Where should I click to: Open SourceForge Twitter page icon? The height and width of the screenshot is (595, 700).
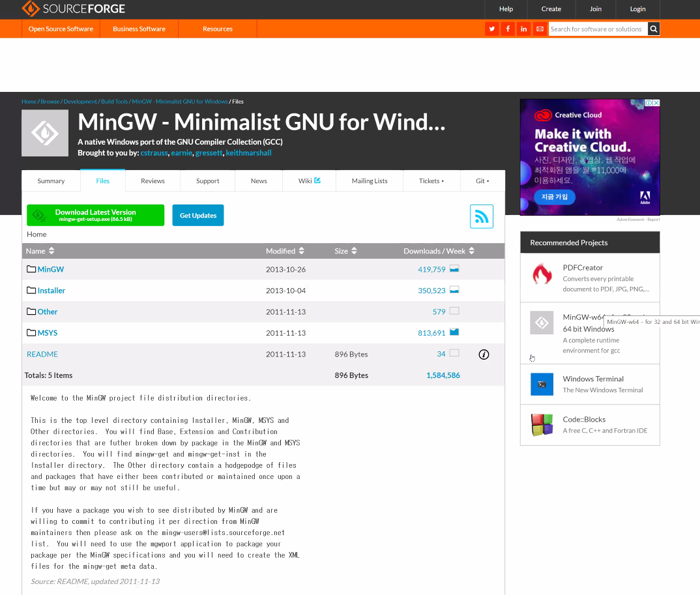point(491,29)
